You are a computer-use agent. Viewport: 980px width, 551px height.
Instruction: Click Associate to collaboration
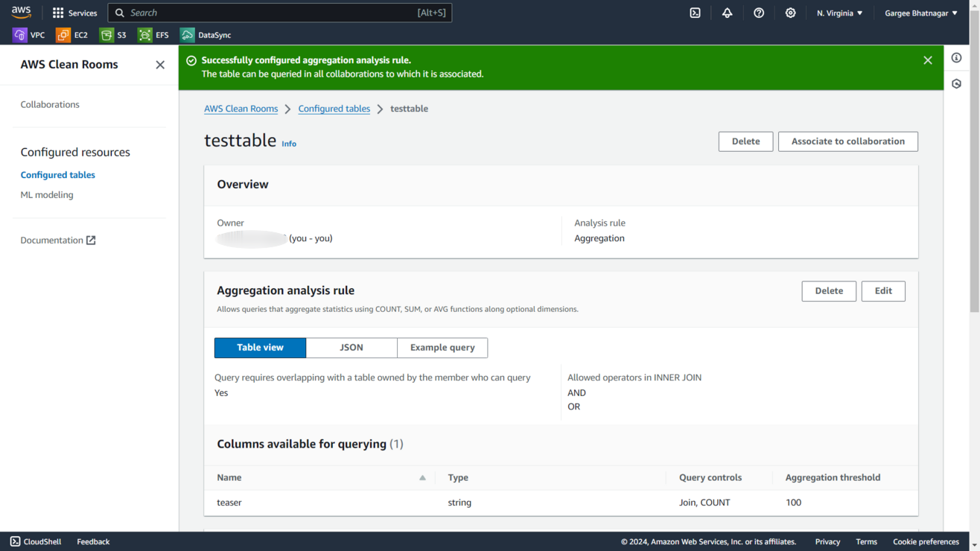click(x=848, y=141)
